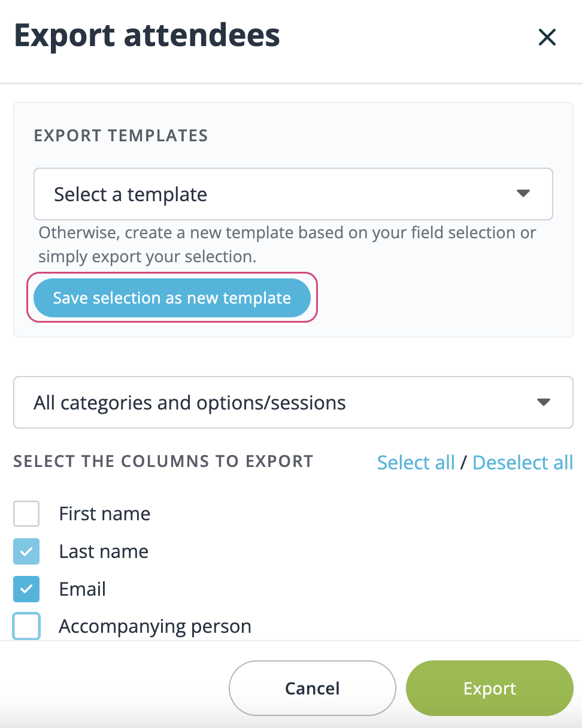Click "Save selection as new template"

[x=172, y=298]
